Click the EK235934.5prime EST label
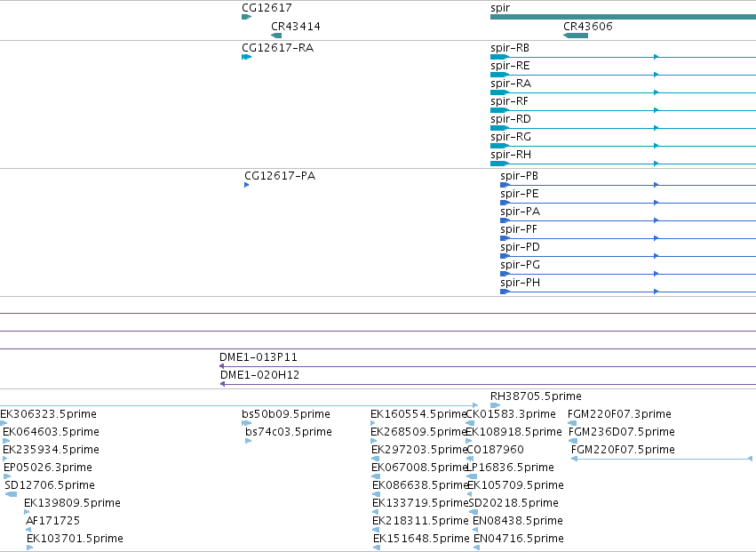Viewport: 756px width, 552px height. (x=51, y=450)
